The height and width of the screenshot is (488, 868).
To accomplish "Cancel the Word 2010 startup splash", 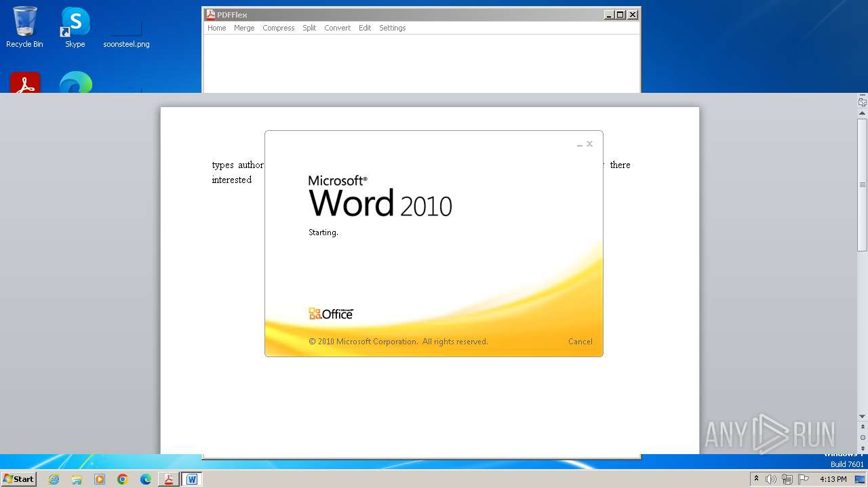I will (580, 342).
